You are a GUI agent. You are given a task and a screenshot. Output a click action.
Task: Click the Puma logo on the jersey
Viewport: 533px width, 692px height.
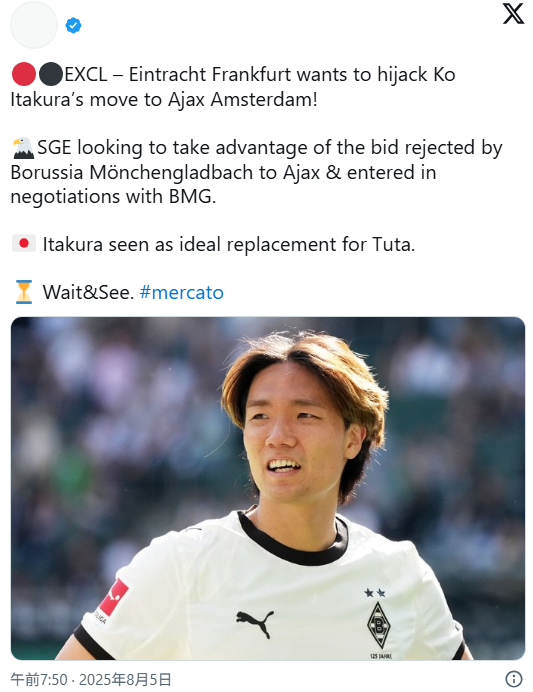click(255, 624)
